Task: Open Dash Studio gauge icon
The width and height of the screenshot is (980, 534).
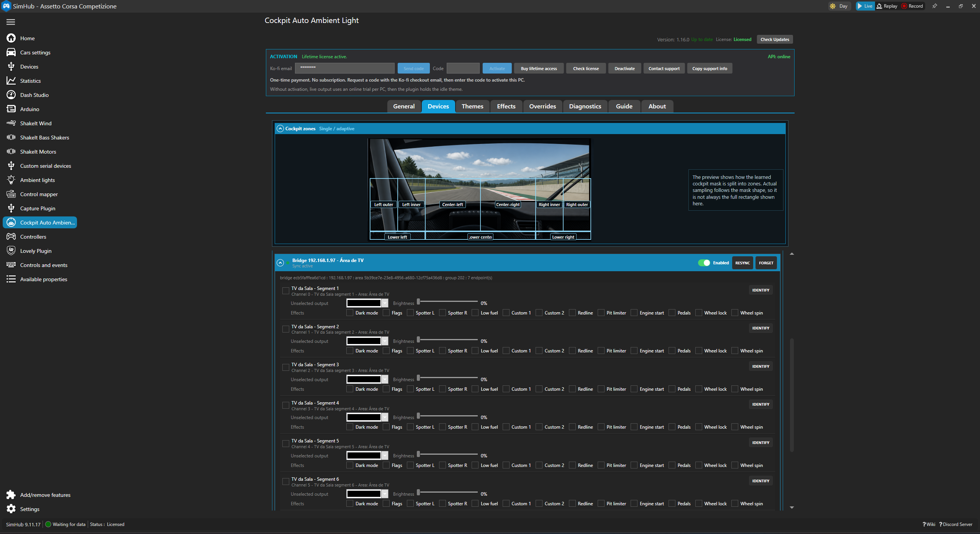Action: (x=11, y=95)
